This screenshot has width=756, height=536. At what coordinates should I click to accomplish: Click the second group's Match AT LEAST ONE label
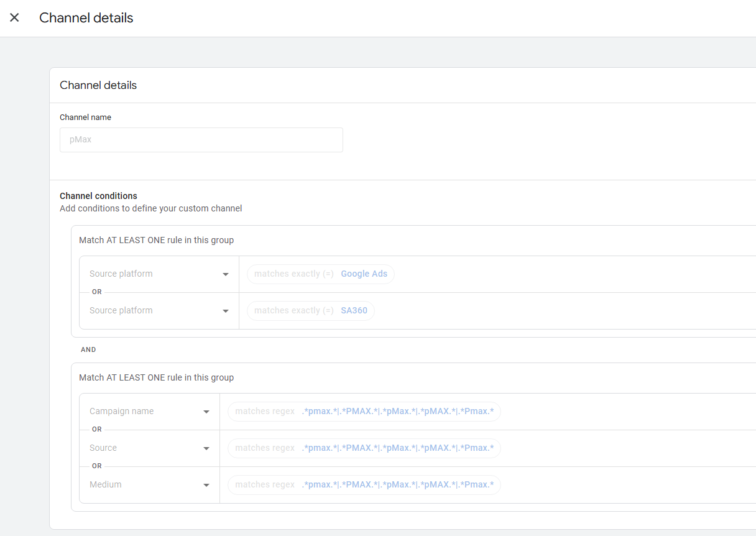(x=156, y=377)
